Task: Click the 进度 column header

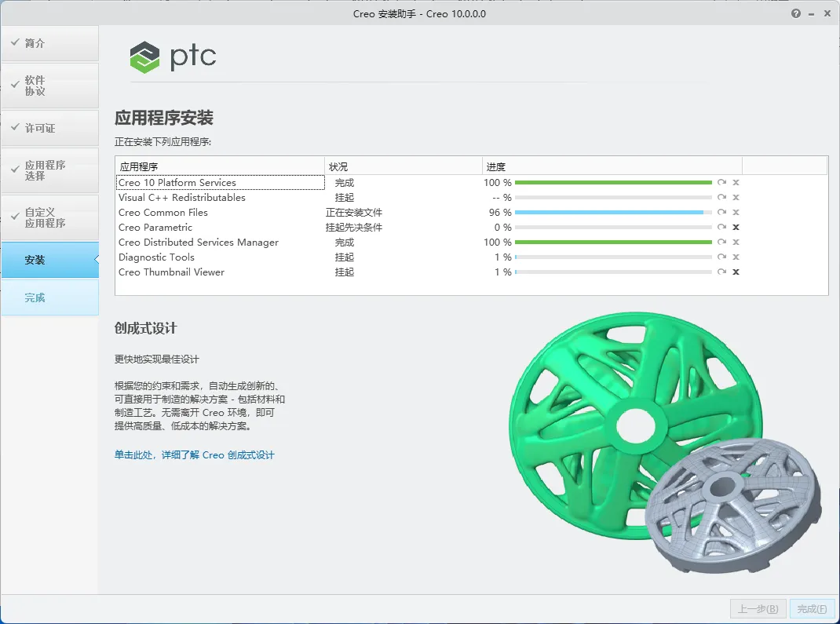Action: [612, 166]
